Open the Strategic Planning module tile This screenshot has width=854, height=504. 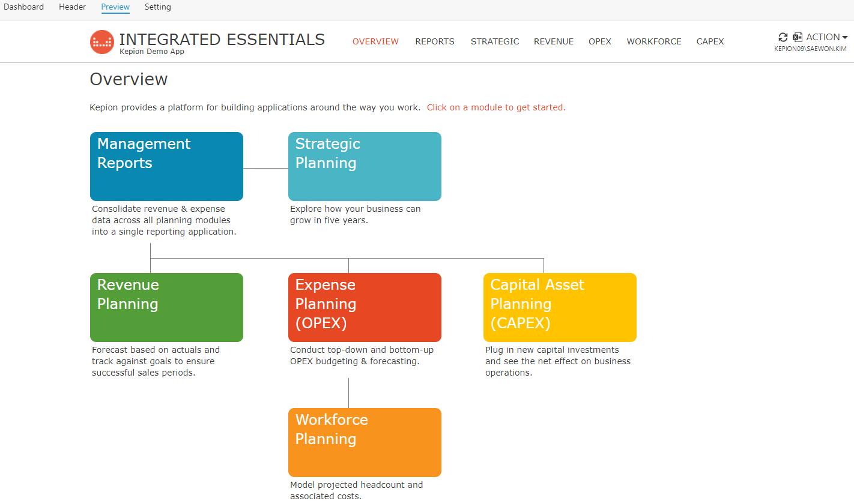pos(365,166)
